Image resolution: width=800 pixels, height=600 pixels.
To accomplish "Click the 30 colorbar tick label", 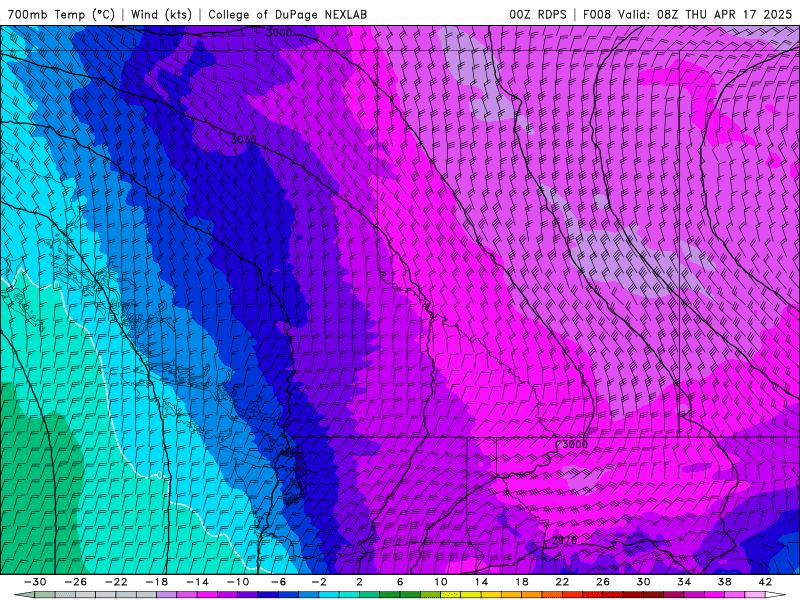I will coord(643,582).
